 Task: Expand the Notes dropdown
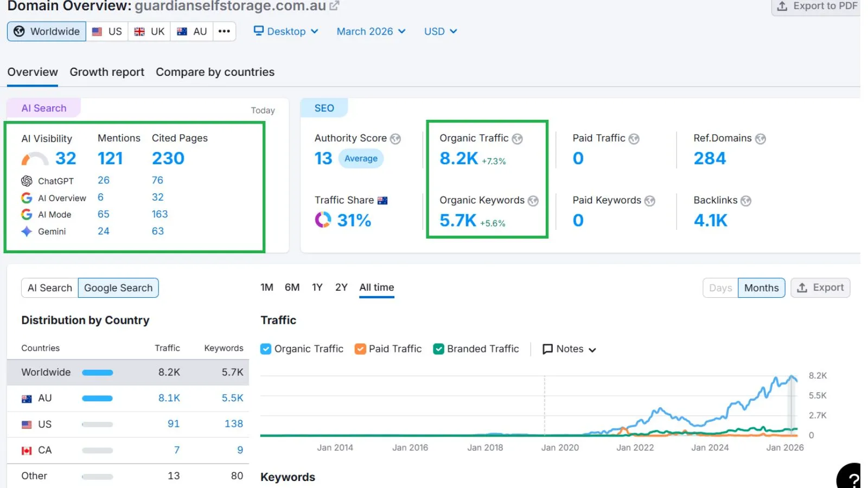(x=570, y=349)
